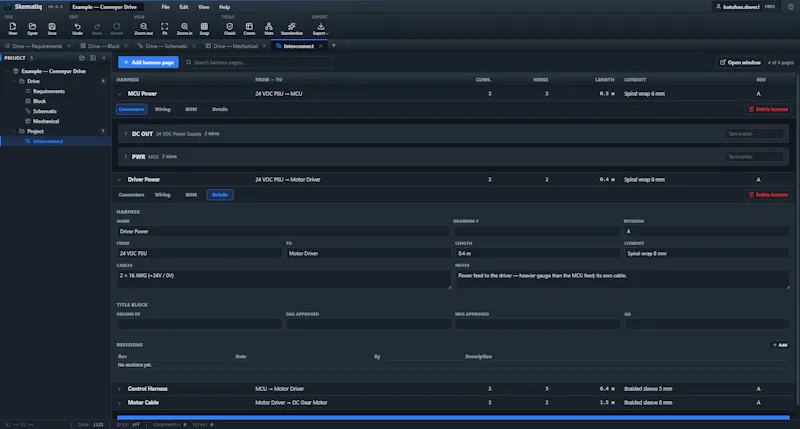Open Requirements page in project tree
Image resolution: width=800 pixels, height=429 pixels.
(48, 91)
